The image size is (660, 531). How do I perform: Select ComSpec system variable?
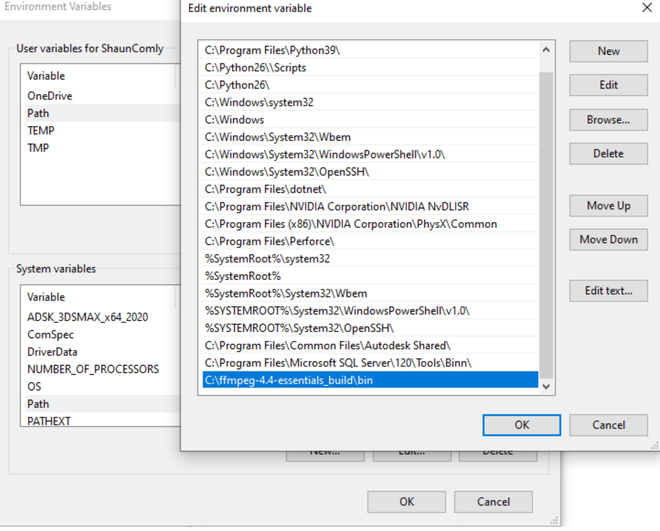point(103,334)
